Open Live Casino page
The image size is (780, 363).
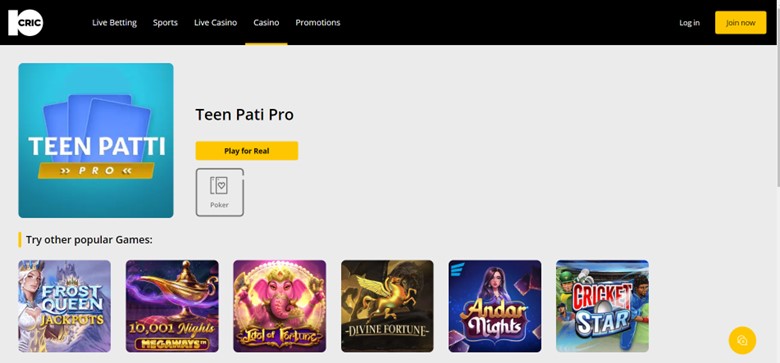pyautogui.click(x=215, y=23)
